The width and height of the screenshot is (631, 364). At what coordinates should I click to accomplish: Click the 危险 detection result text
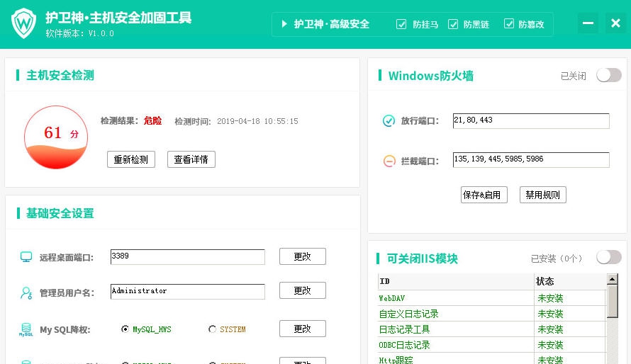coord(152,120)
